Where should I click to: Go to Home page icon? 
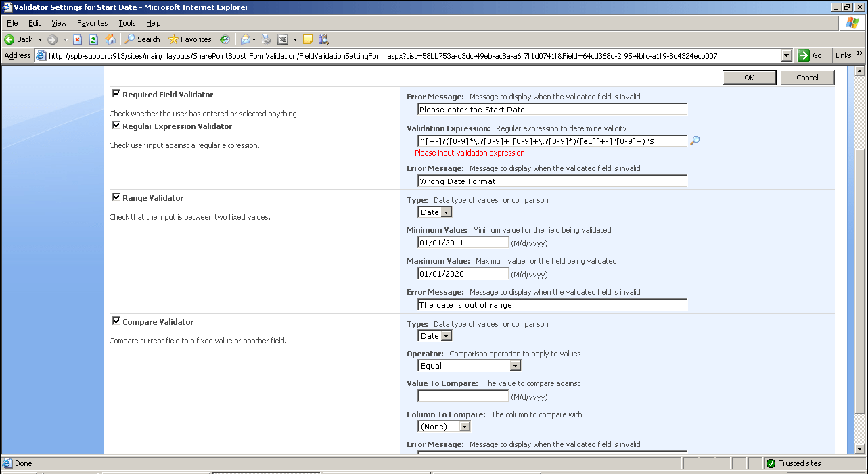110,39
